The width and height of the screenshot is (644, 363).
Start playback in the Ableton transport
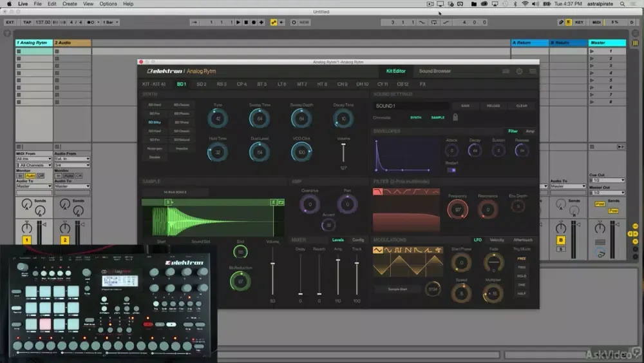pos(238,22)
